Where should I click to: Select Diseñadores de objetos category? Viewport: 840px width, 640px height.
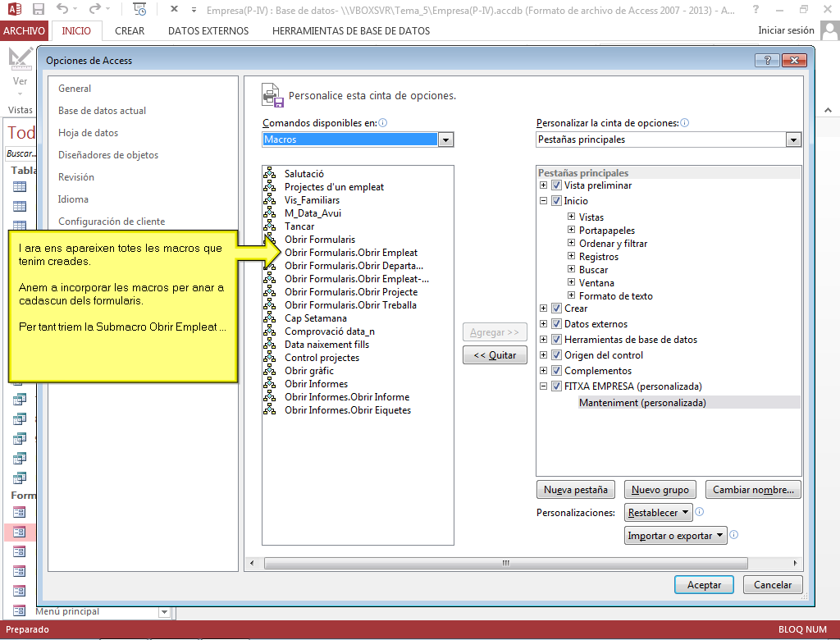point(108,155)
